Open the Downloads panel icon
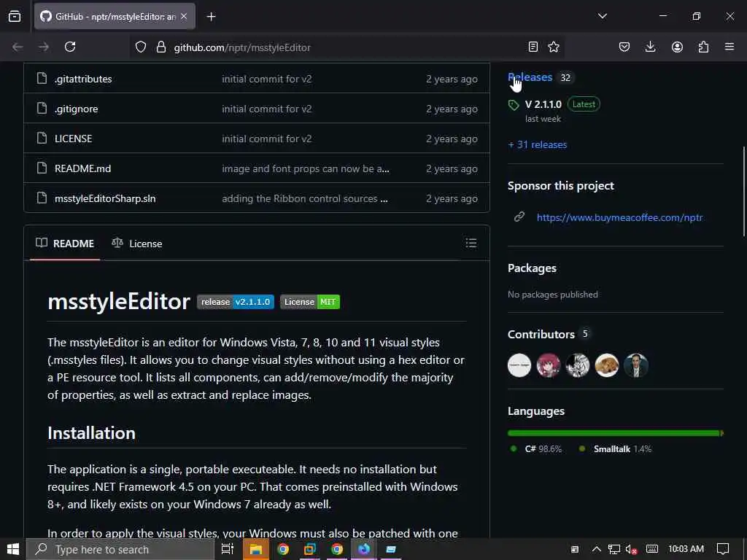The image size is (747, 560). click(x=650, y=47)
